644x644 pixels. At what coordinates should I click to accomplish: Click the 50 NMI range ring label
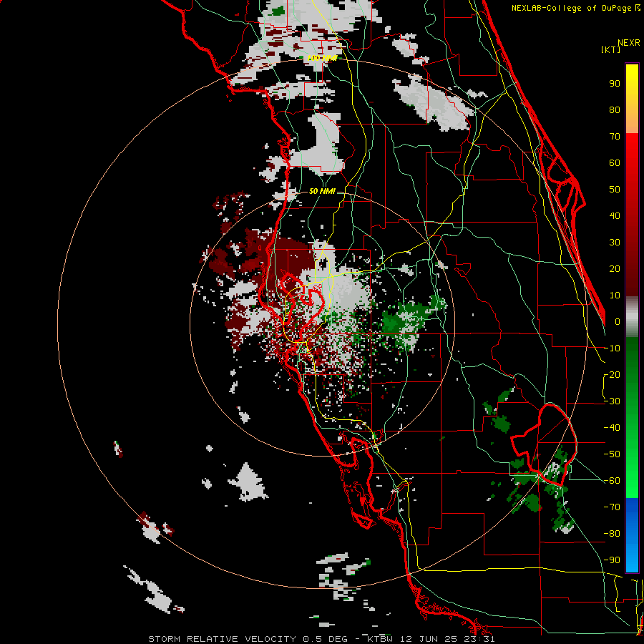coord(321,191)
